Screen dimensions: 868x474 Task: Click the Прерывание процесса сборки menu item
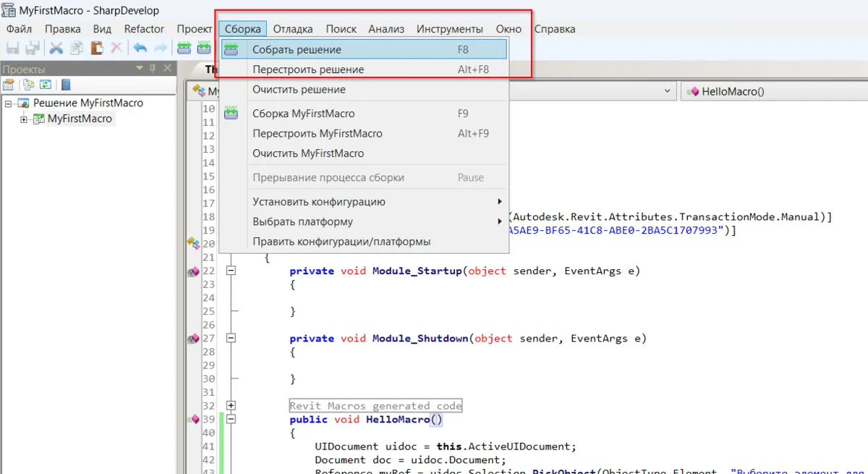tap(364, 177)
